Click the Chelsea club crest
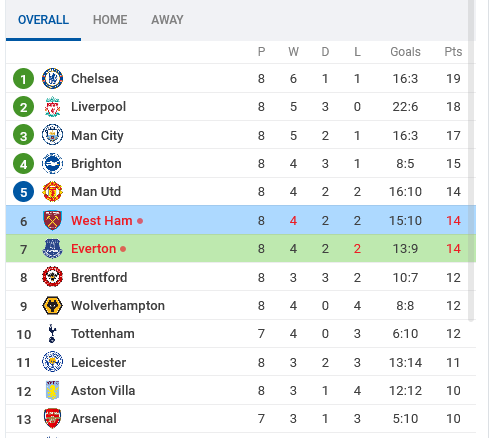This screenshot has width=489, height=438. [x=52, y=79]
